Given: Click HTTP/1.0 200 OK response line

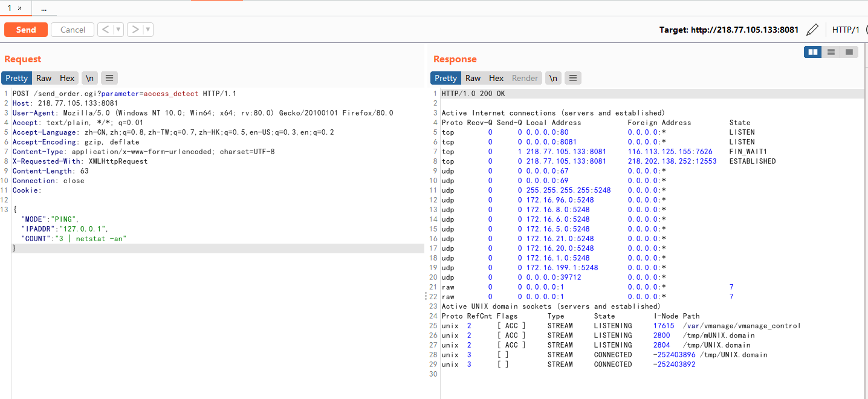Looking at the screenshot, I should [473, 94].
